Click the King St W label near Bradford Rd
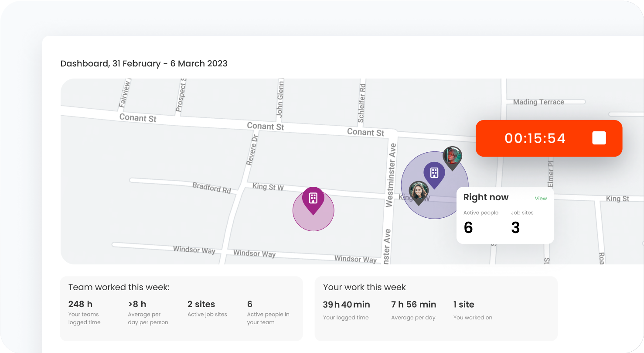The height and width of the screenshot is (353, 644). pos(268,187)
